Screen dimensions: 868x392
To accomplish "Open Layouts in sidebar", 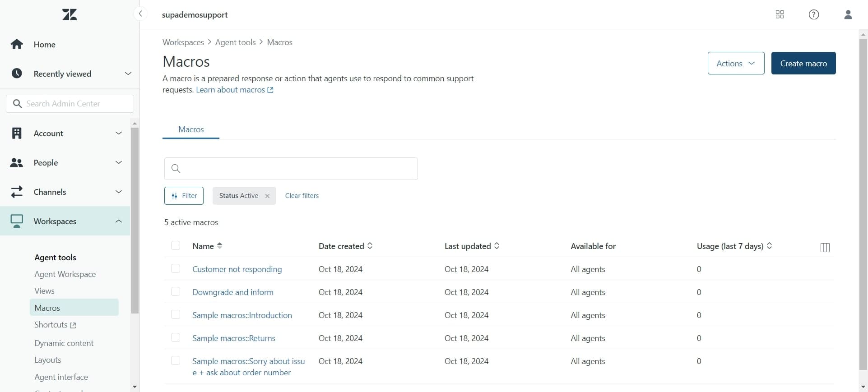I will pyautogui.click(x=48, y=360).
